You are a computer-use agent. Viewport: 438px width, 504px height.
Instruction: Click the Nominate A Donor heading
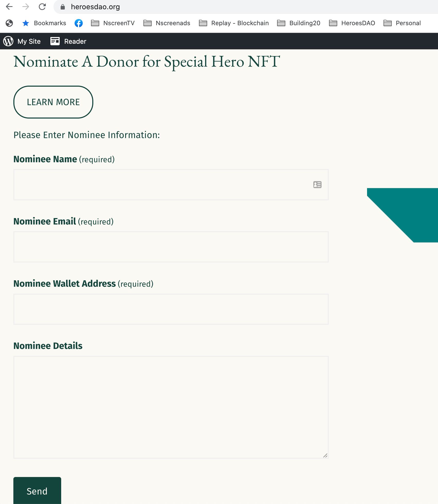point(147,62)
